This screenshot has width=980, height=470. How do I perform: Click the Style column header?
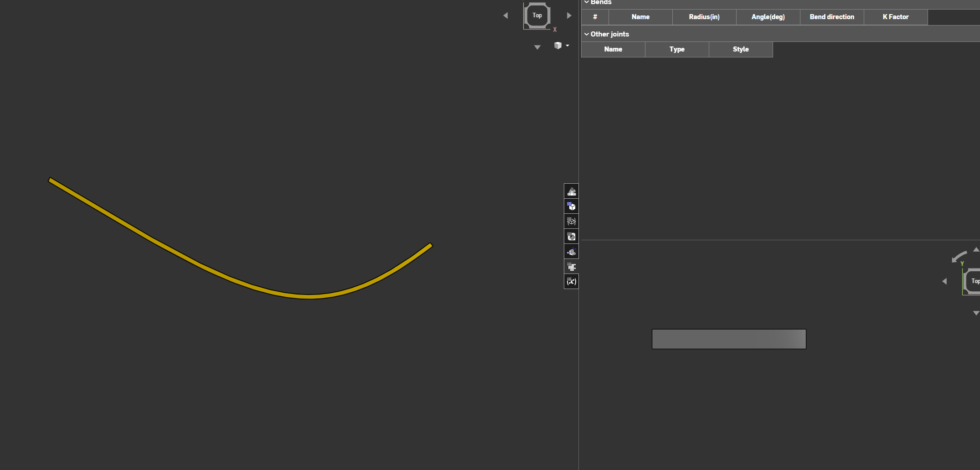point(741,49)
